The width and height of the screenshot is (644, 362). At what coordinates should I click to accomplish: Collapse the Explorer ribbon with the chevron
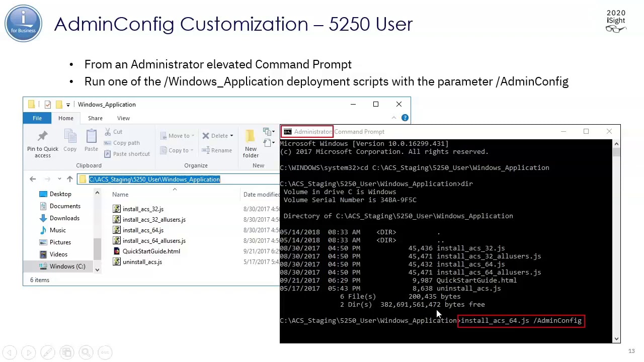pyautogui.click(x=394, y=118)
